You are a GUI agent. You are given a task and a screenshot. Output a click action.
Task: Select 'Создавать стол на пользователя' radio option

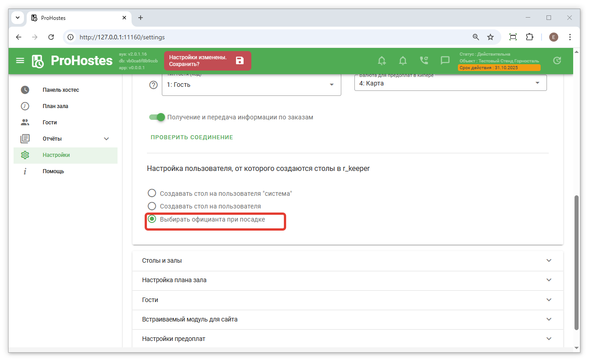pyautogui.click(x=152, y=206)
